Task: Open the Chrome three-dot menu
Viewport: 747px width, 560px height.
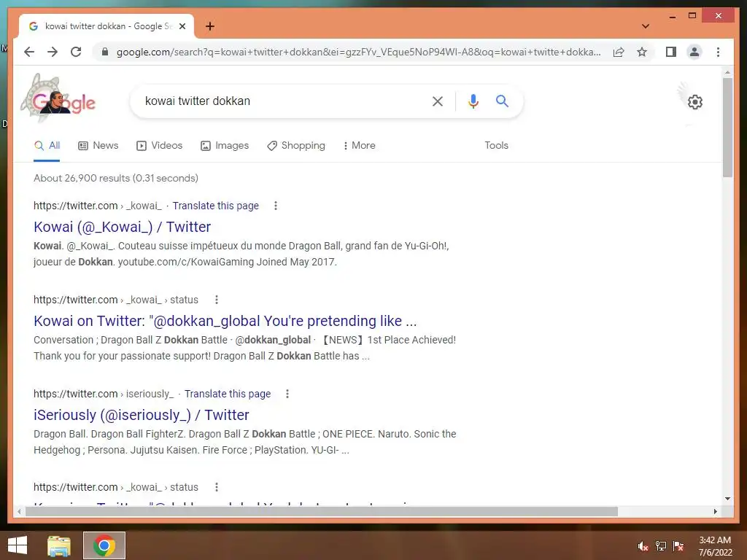Action: 718,52
